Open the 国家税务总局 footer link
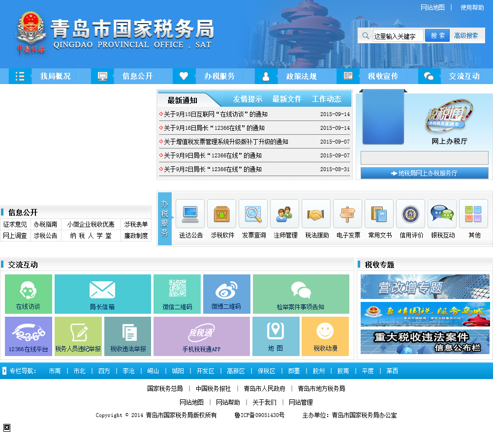The height and width of the screenshot is (448, 493). click(165, 388)
